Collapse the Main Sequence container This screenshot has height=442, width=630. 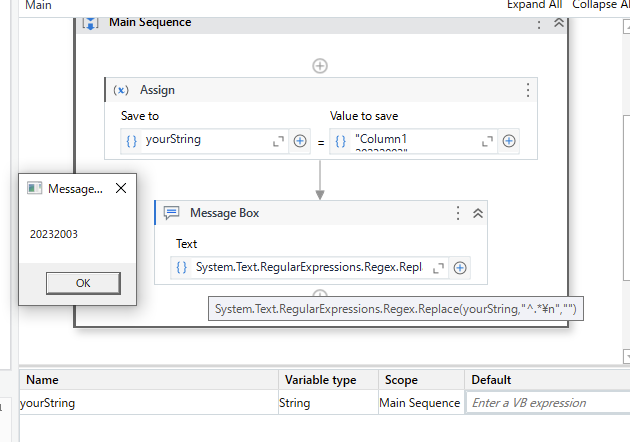pos(559,23)
